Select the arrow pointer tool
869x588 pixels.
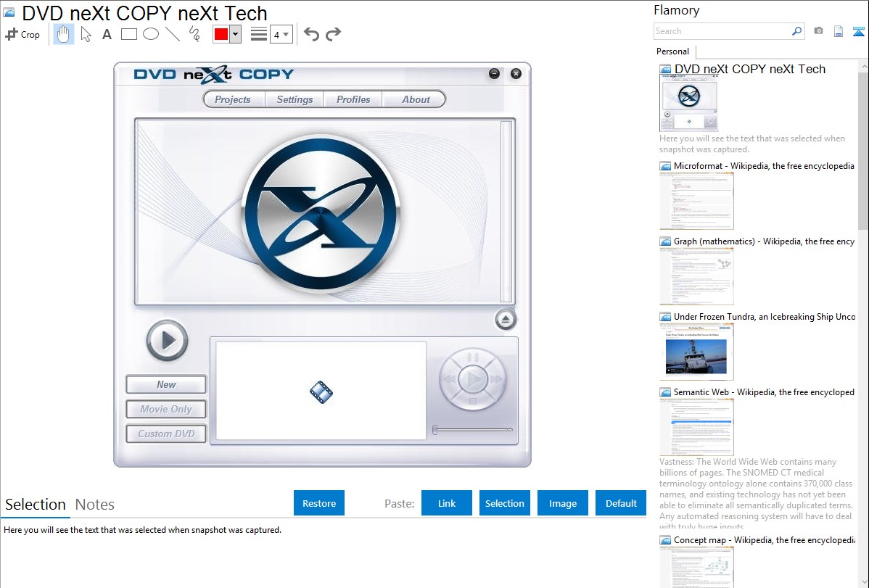(86, 34)
